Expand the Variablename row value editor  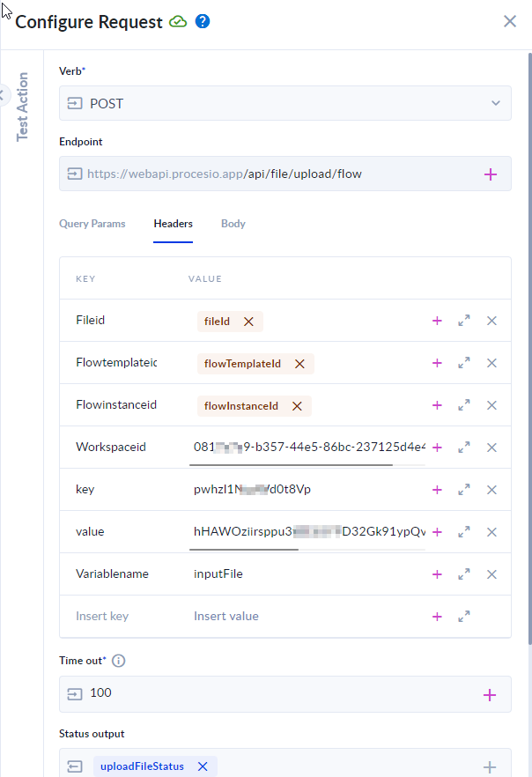click(x=464, y=573)
